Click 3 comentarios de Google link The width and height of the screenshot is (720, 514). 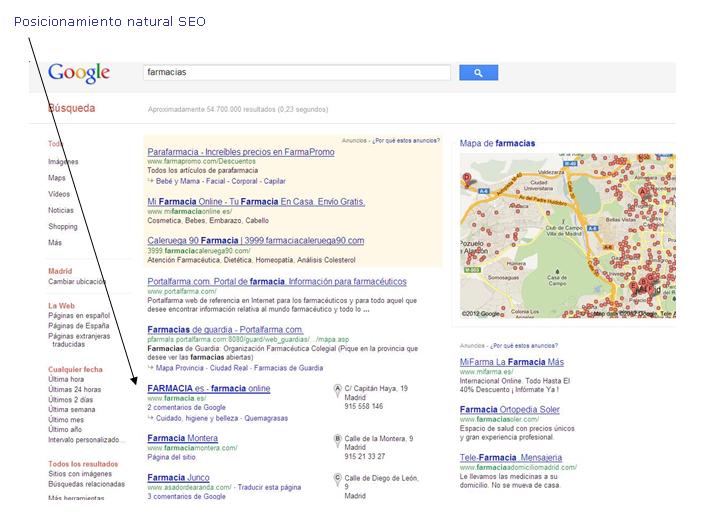(186, 497)
